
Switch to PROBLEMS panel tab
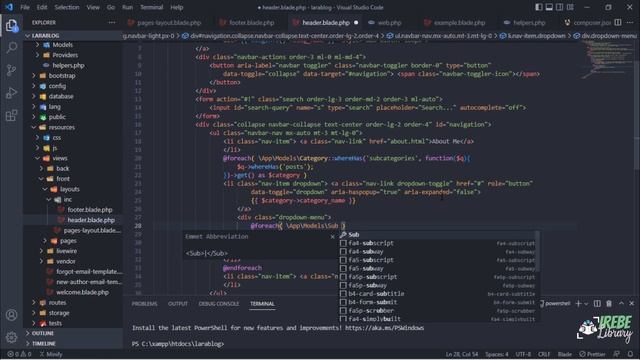pos(144,304)
